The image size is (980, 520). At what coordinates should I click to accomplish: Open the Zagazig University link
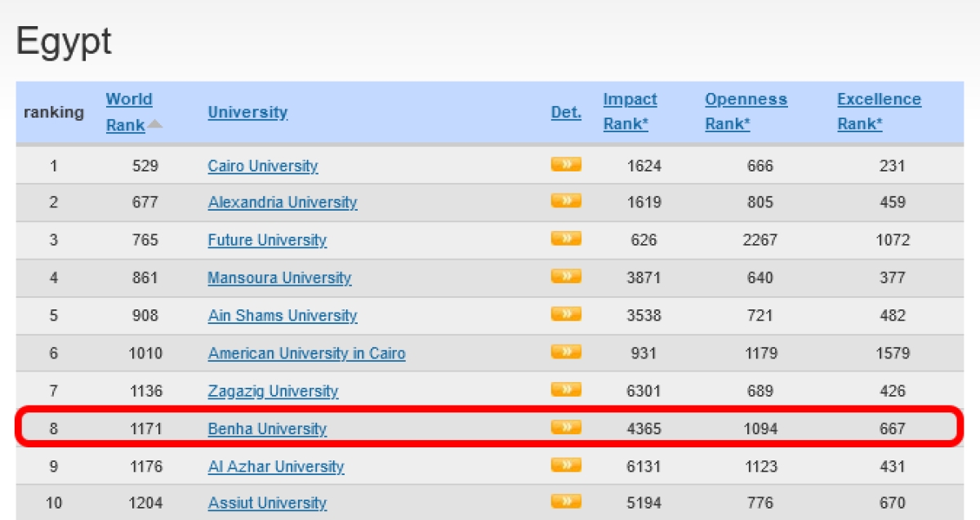(x=273, y=391)
